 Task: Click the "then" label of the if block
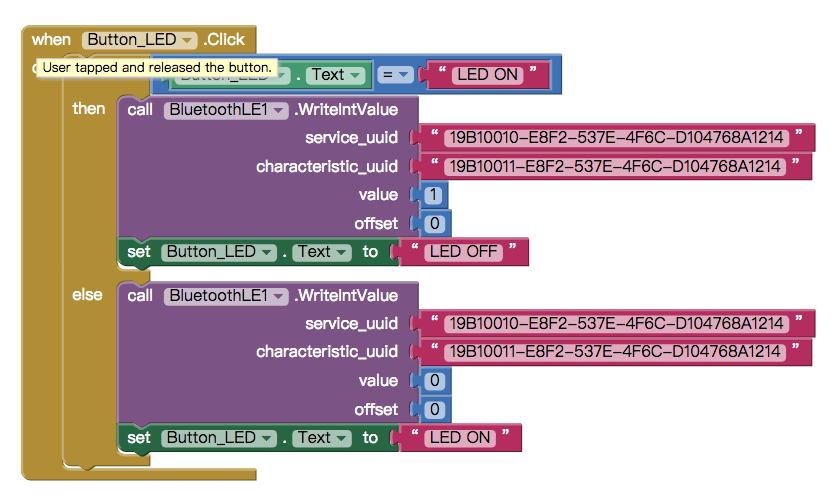click(89, 109)
